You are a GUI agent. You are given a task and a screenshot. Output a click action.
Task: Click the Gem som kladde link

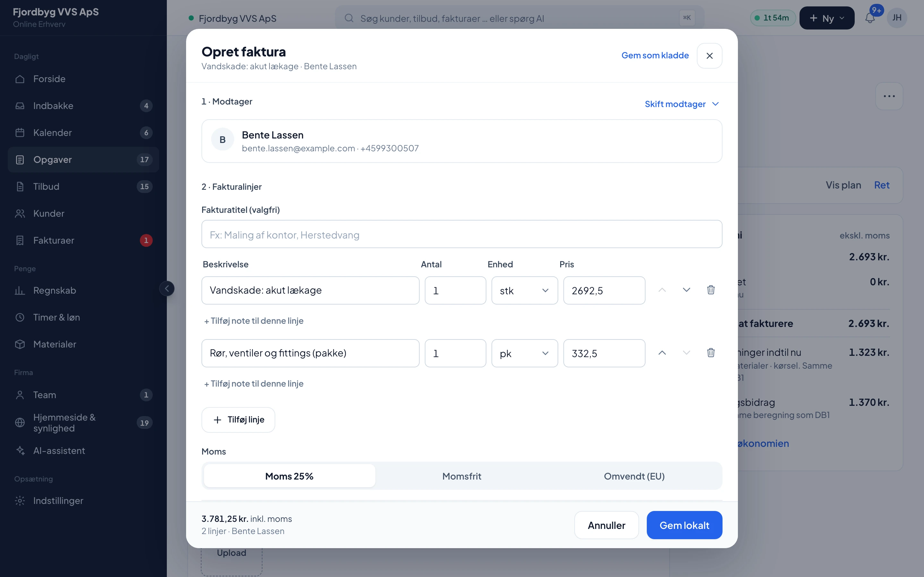[x=655, y=55]
